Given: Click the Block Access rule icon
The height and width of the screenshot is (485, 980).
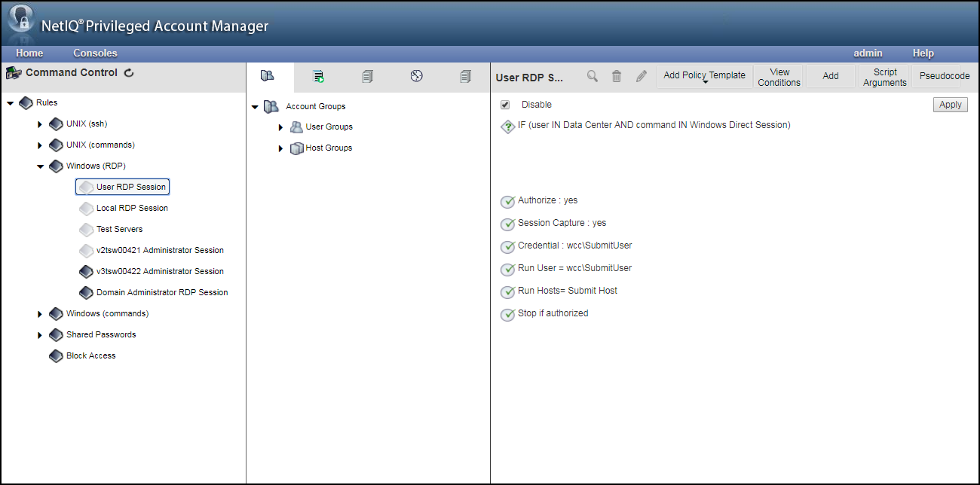Looking at the screenshot, I should (56, 355).
